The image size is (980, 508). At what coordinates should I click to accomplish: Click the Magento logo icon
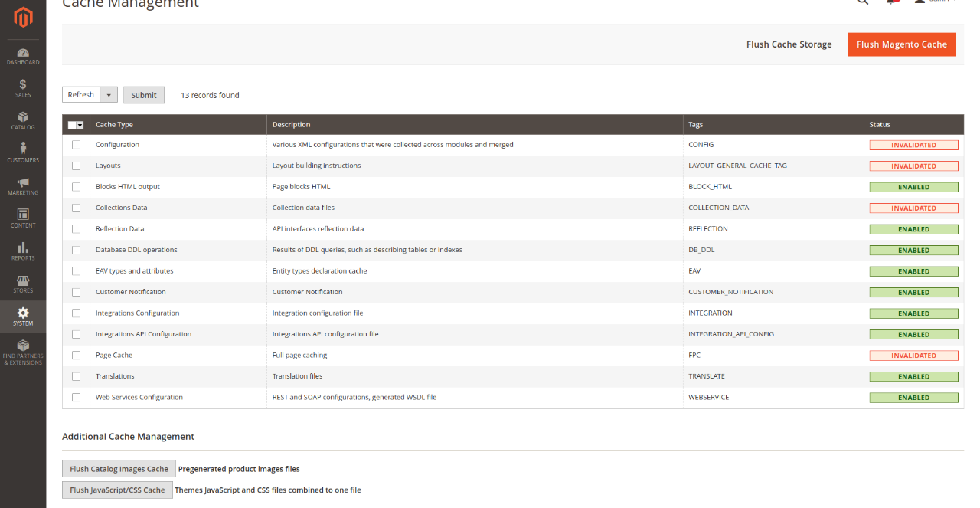23,18
